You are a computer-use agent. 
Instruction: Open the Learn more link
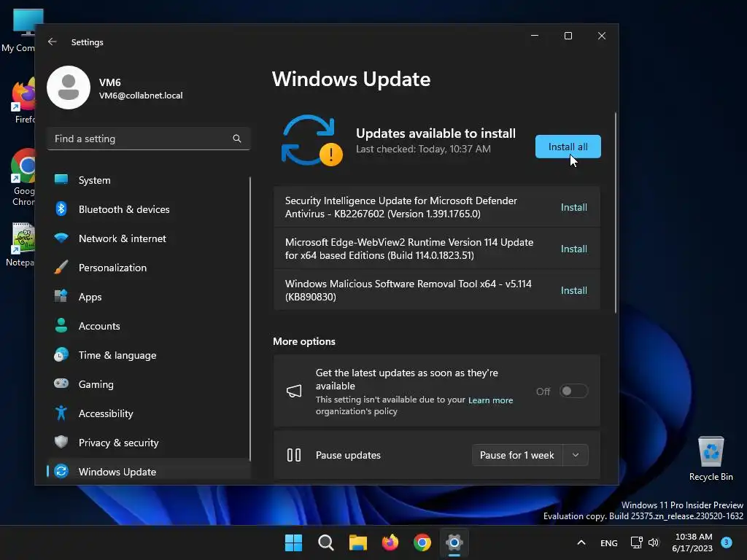[x=490, y=400]
